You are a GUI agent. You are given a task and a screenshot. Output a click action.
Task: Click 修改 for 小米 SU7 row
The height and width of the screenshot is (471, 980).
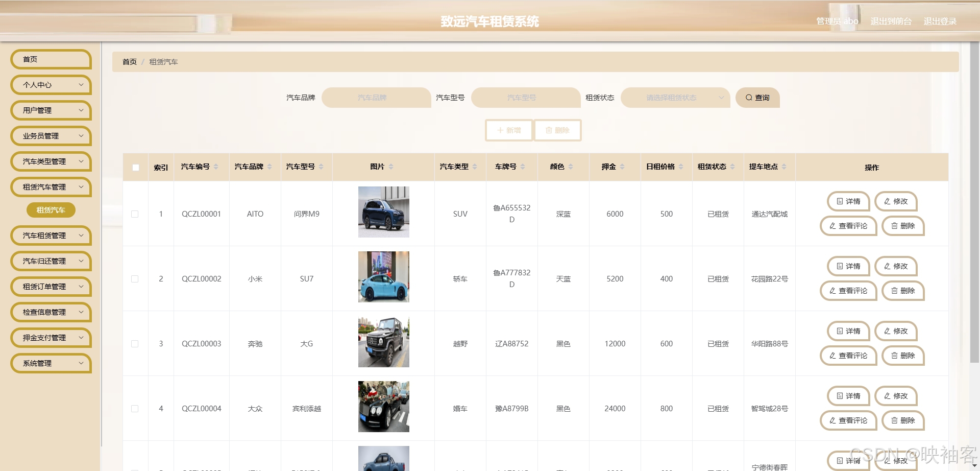[x=896, y=266]
